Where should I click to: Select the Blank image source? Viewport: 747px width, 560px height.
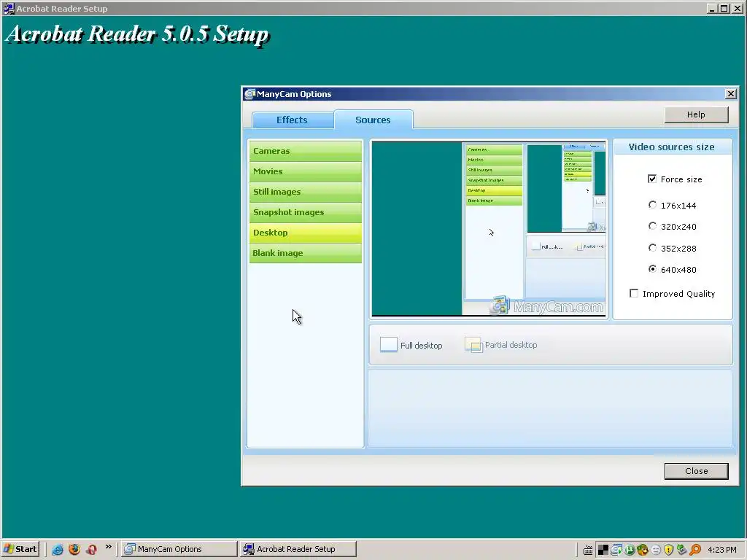coord(305,253)
